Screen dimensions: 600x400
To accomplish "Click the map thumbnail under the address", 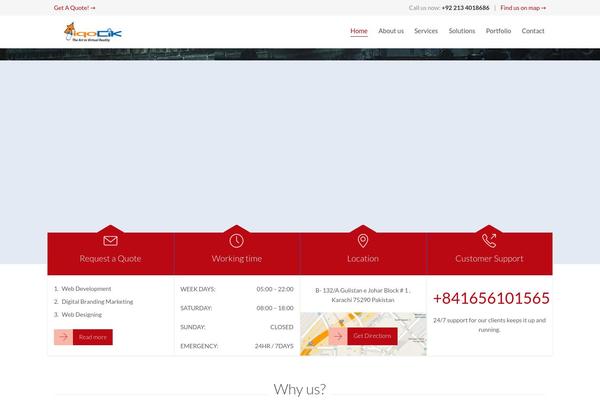I will coord(363,334).
